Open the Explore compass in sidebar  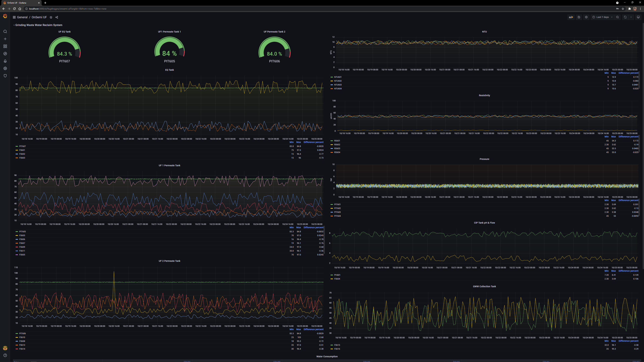pos(5,54)
